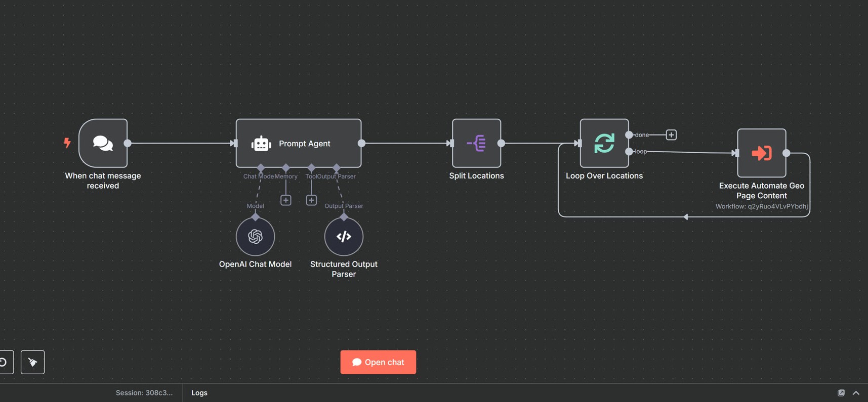
Task: Click the Prompt Agent output handle
Action: point(361,143)
